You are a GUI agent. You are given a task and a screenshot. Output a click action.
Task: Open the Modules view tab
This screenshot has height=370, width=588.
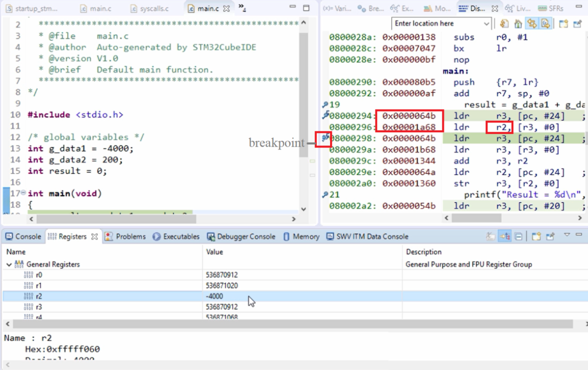[x=437, y=8]
